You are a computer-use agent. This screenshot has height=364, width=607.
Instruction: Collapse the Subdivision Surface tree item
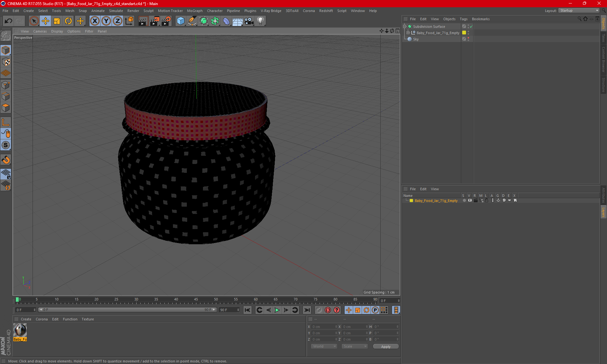pos(405,27)
